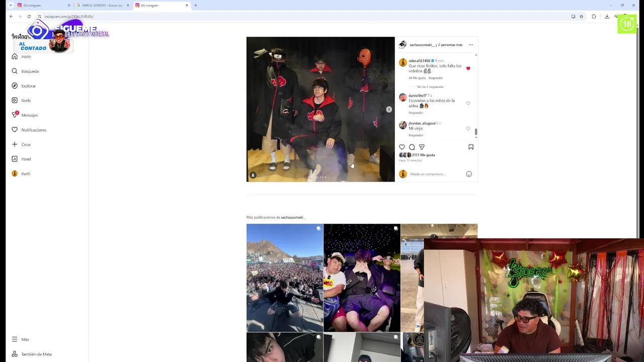Reload the page
Viewport: 644px width, 362px height.
click(x=29, y=17)
